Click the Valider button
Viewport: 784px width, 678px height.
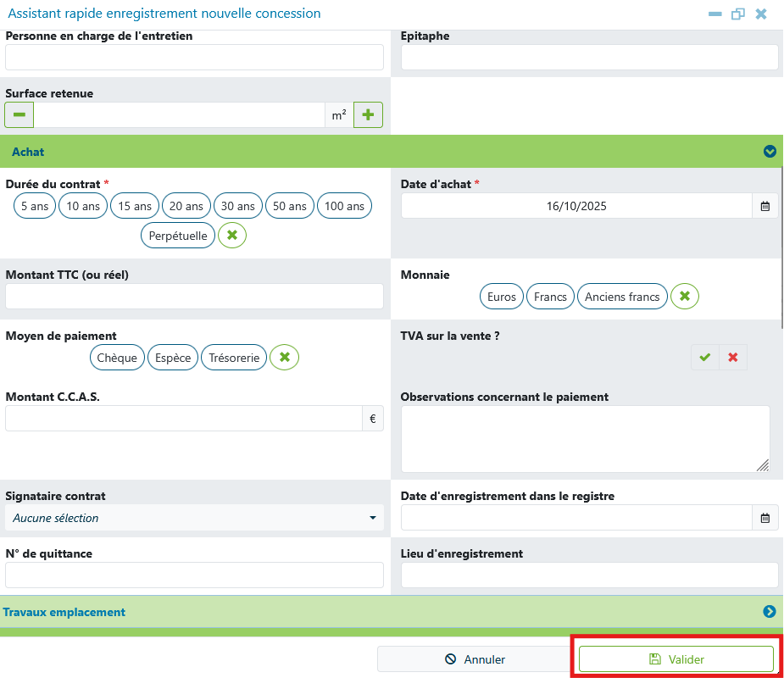(676, 659)
